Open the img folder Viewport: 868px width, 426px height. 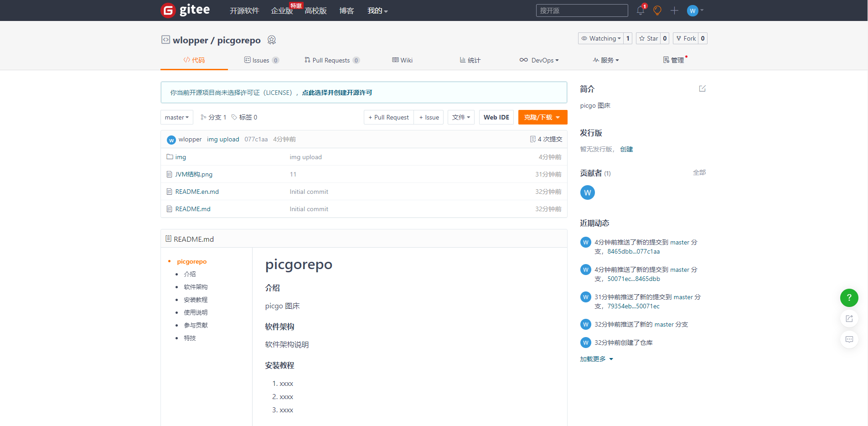tap(181, 157)
